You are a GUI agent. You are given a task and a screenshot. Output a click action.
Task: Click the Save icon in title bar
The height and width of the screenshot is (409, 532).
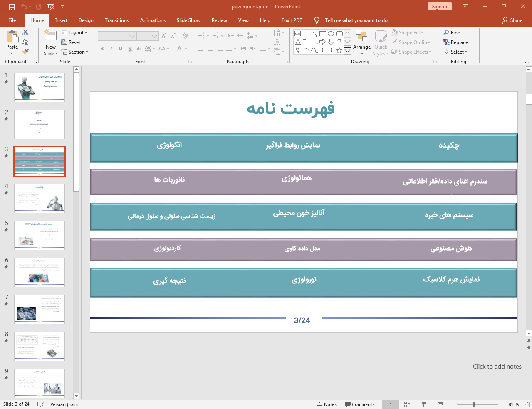coord(12,7)
